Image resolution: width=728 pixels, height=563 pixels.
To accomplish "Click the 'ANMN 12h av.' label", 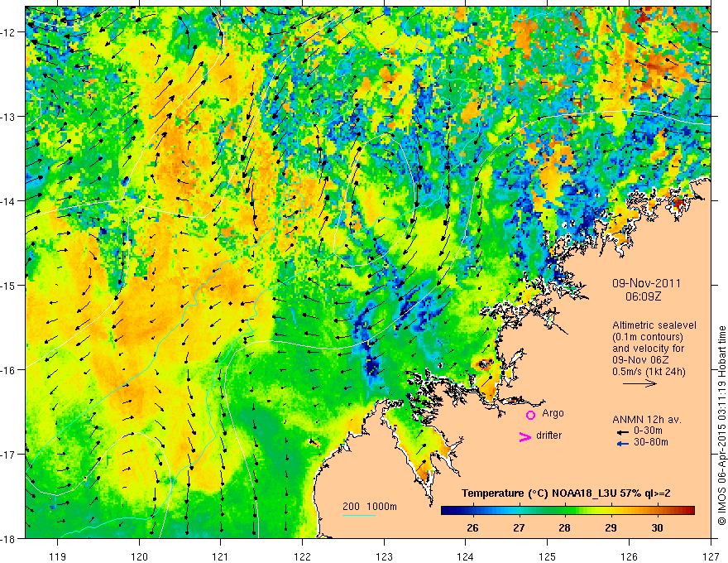I will pyautogui.click(x=647, y=420).
